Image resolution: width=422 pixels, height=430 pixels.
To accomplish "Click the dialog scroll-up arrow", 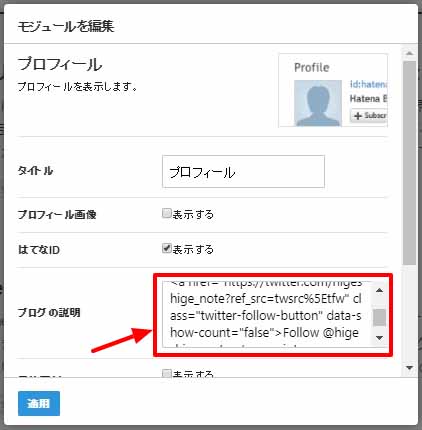I will 409,53.
